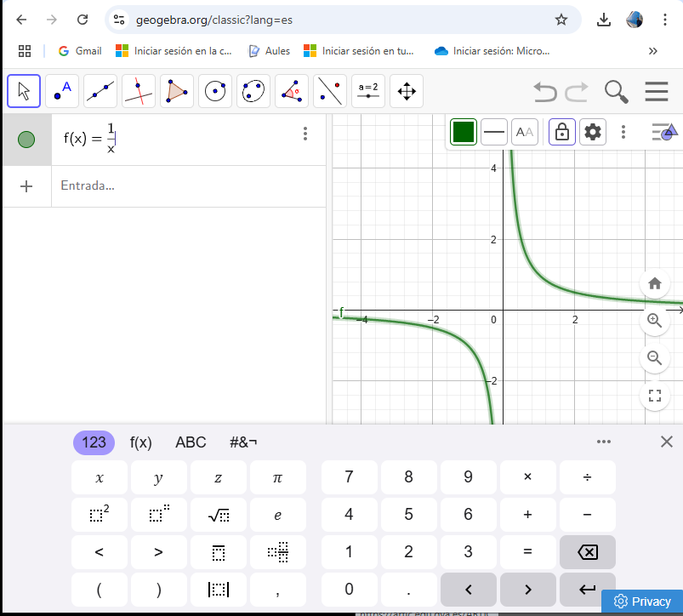Toggle the label style AA button
The height and width of the screenshot is (616, 683).
(x=525, y=132)
